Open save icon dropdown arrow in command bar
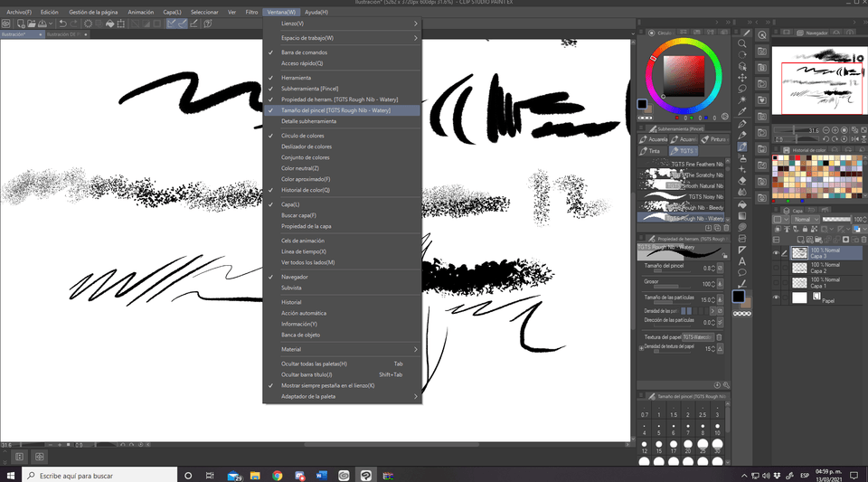The image size is (868, 482). pyautogui.click(x=51, y=24)
